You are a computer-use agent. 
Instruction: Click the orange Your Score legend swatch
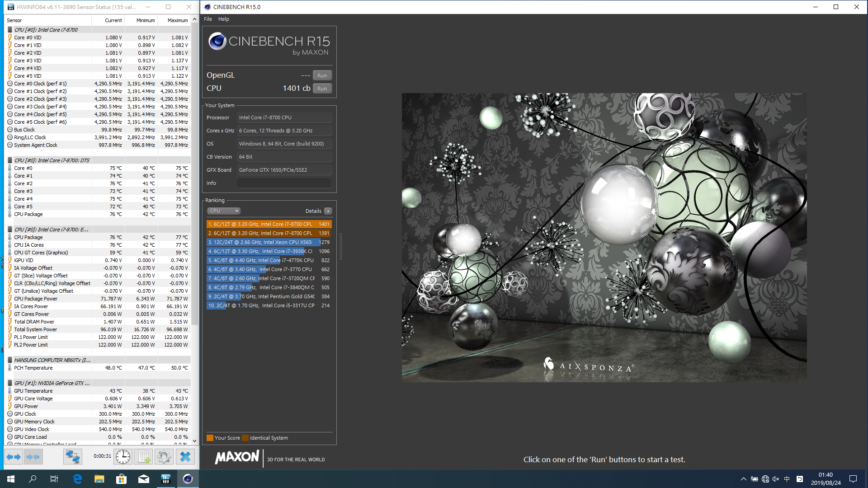point(210,438)
